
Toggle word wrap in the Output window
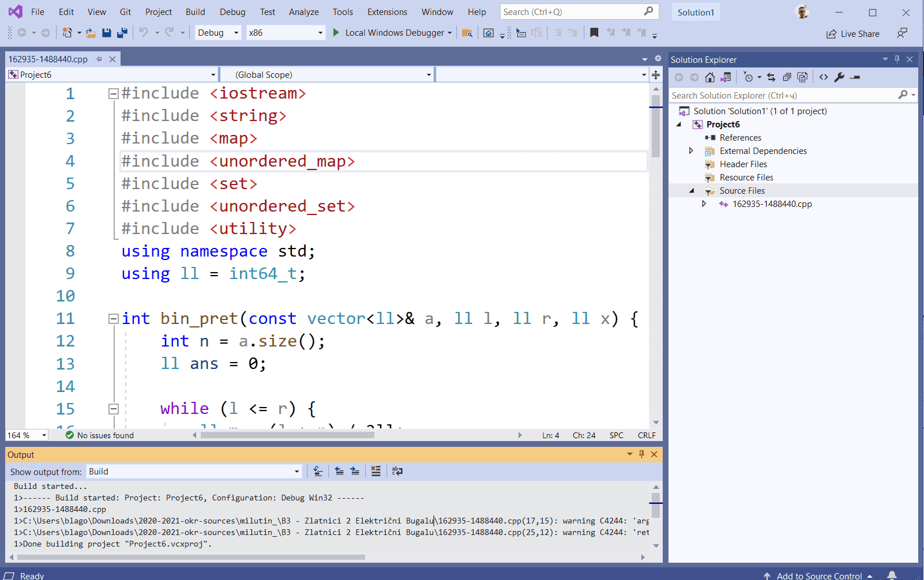click(x=397, y=471)
